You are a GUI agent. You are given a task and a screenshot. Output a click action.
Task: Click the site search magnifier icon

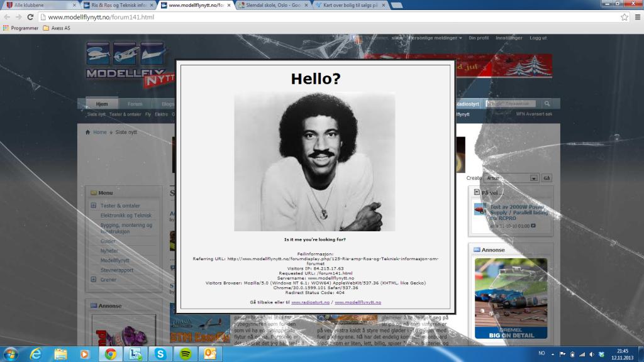click(547, 104)
